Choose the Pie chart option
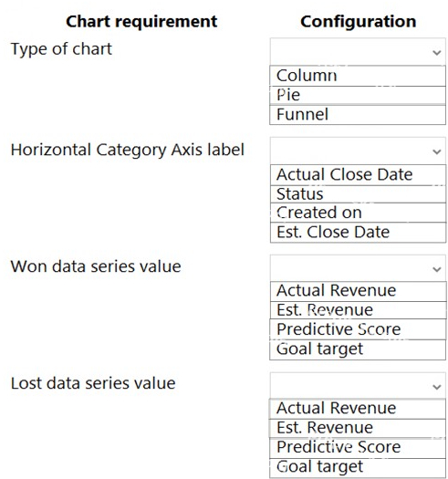Screen dimensions: 448x479 coord(358,95)
